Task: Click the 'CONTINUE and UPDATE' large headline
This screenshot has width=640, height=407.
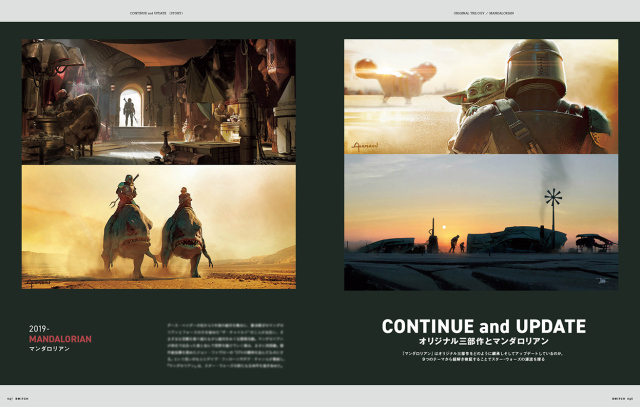Action: pyautogui.click(x=484, y=326)
